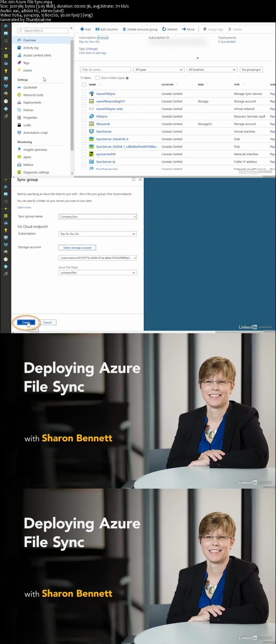Open the companyfiles Azure File Share dropdown
This screenshot has width=276, height=644.
[x=98, y=273]
